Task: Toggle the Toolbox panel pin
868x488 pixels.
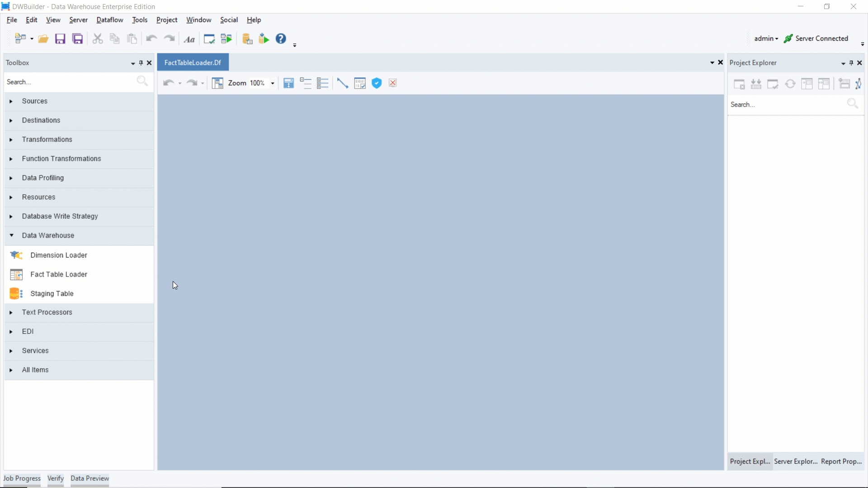Action: click(x=141, y=63)
